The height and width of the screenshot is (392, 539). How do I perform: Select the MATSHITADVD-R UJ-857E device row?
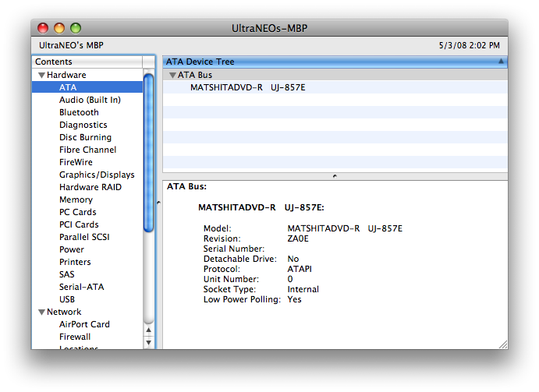pos(335,87)
